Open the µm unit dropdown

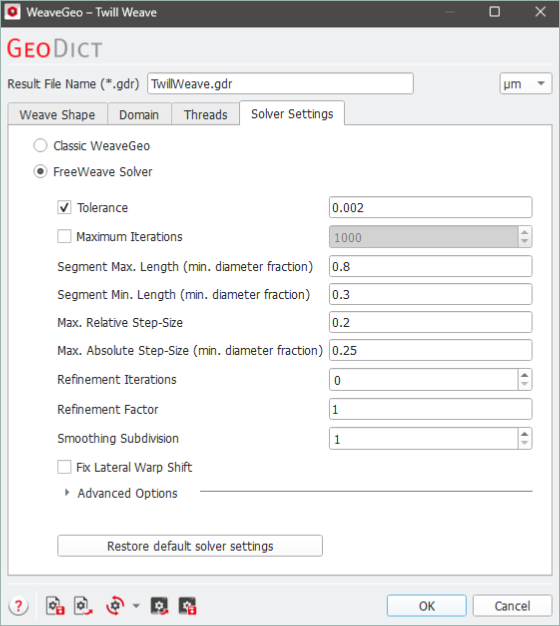click(x=526, y=83)
